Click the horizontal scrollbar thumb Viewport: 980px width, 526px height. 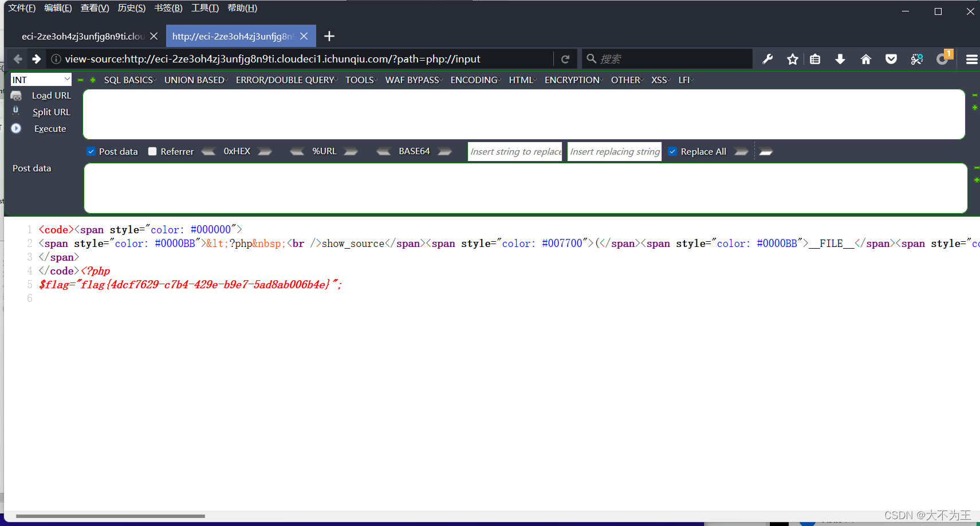[111, 516]
